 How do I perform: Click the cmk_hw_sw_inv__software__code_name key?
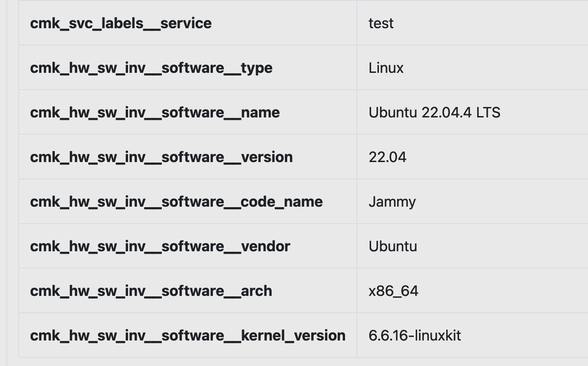[176, 202]
